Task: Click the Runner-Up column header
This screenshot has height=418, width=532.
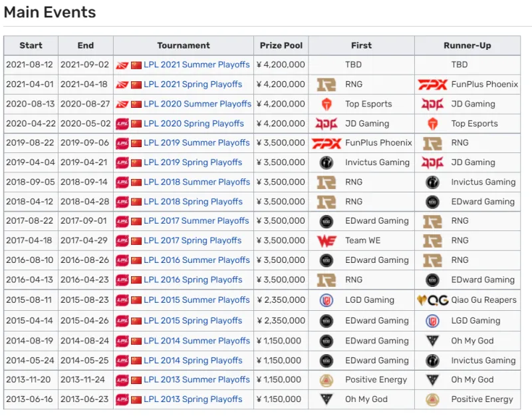Action: tap(467, 45)
